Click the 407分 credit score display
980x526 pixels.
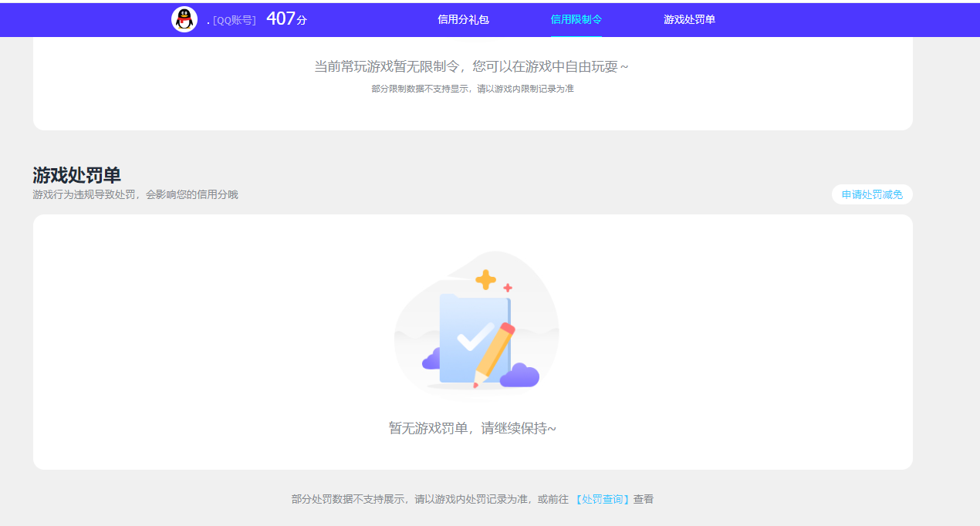286,19
